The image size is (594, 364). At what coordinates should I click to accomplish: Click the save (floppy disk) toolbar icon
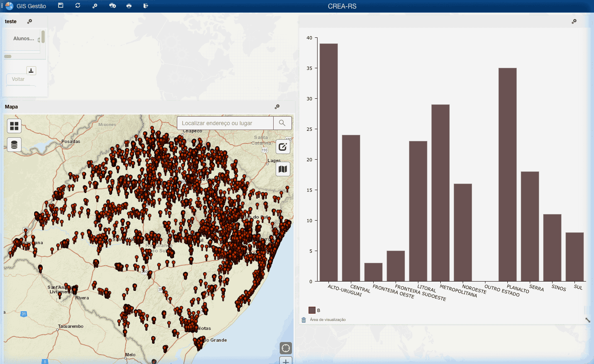pyautogui.click(x=61, y=6)
